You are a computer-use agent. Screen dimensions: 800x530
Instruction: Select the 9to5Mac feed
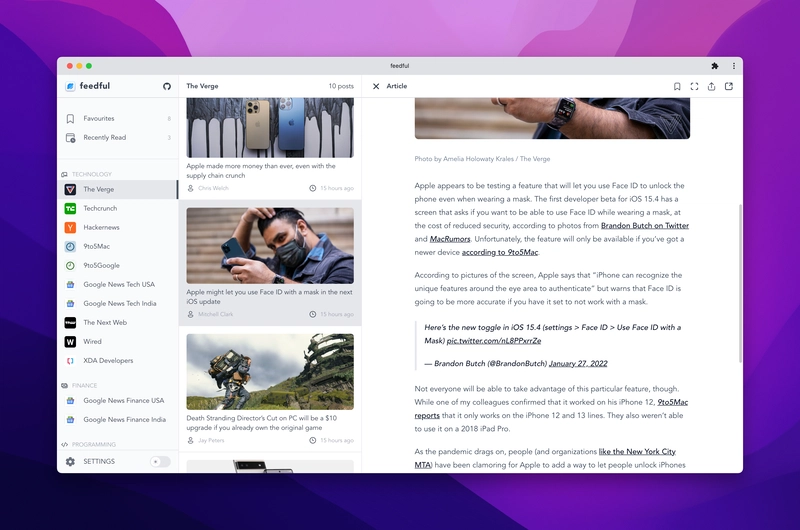(118, 246)
